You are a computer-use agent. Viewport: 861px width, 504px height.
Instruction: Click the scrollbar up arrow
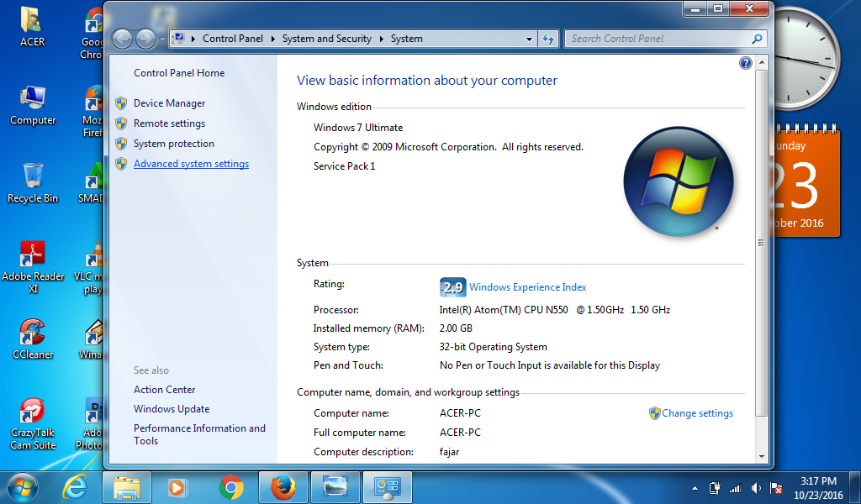tap(761, 62)
